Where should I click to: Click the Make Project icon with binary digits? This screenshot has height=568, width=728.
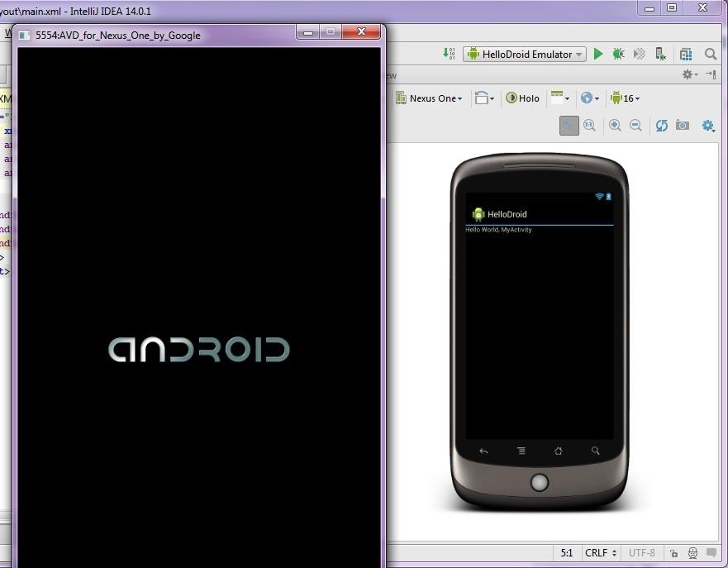click(x=449, y=54)
